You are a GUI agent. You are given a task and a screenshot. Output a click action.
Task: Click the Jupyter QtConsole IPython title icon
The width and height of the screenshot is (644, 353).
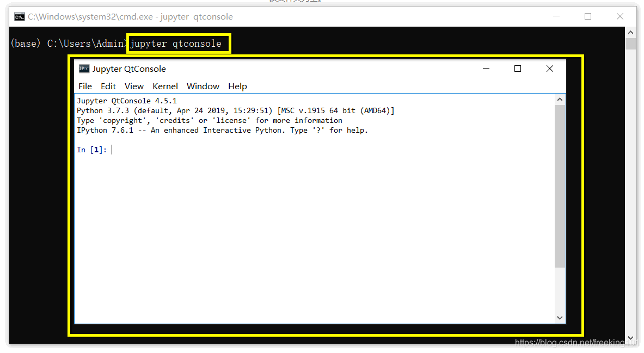(x=84, y=69)
